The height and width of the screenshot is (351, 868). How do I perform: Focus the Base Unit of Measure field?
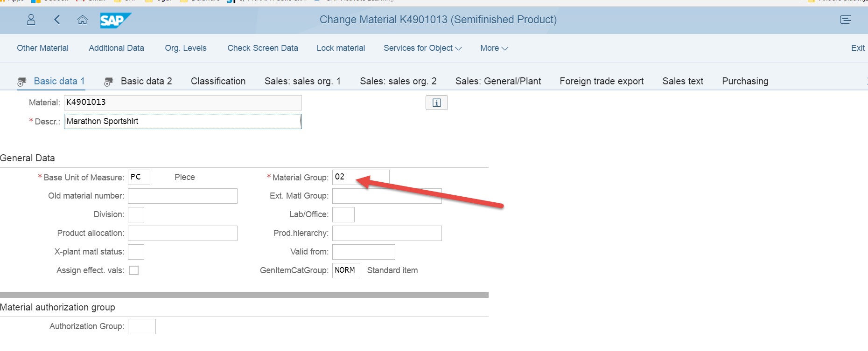click(139, 177)
